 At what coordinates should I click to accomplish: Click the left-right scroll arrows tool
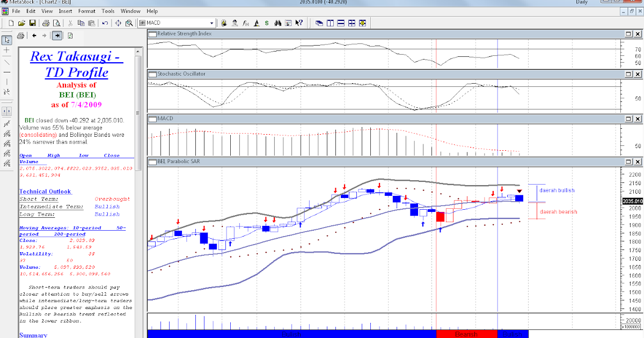coord(7,111)
